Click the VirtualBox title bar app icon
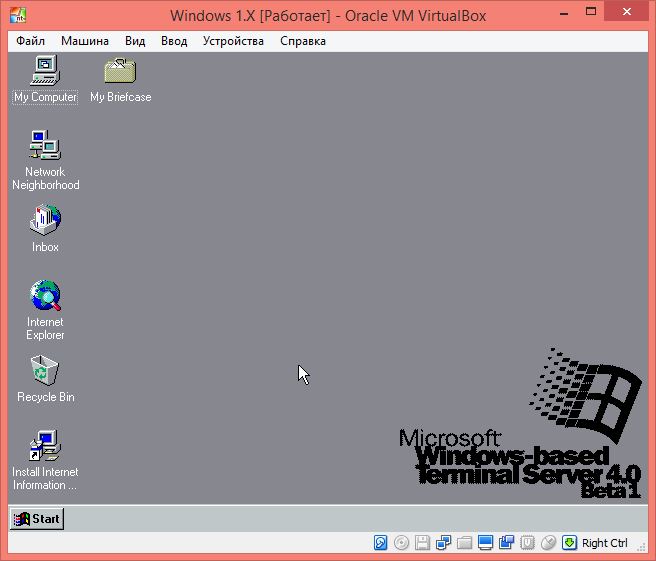Viewport: 656px width, 561px height. [x=18, y=15]
